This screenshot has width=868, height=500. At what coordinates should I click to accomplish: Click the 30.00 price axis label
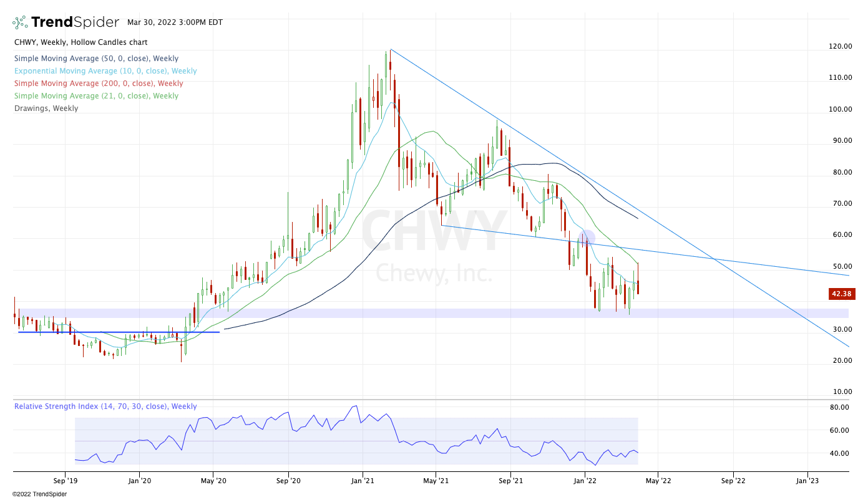pyautogui.click(x=842, y=329)
